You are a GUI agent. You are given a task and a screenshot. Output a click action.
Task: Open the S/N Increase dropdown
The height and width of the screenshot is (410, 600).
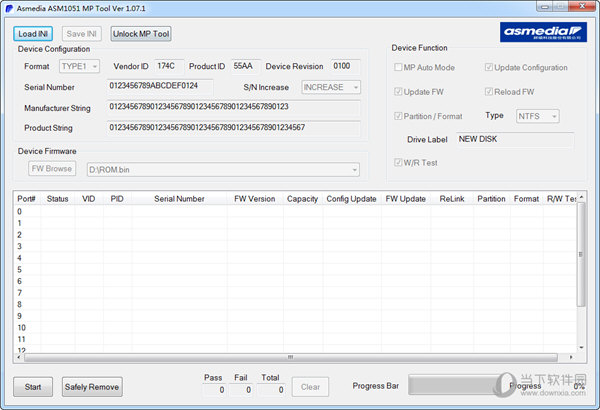click(331, 87)
